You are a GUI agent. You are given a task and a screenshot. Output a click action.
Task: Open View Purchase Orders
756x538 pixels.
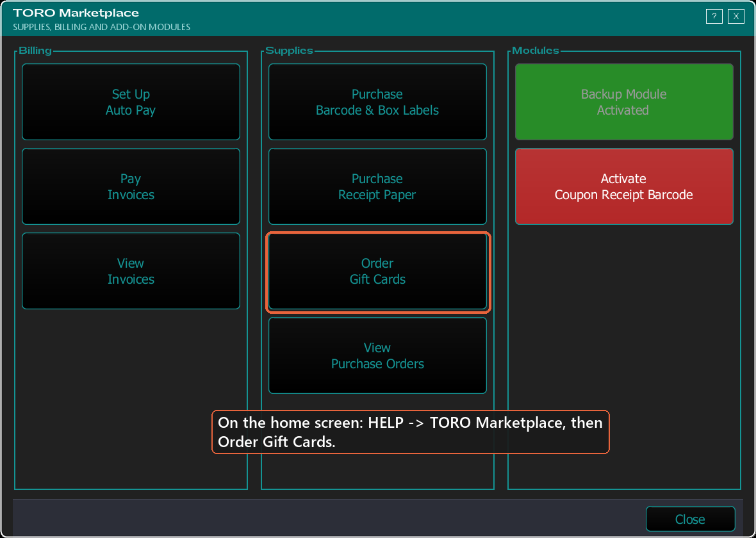(x=377, y=355)
